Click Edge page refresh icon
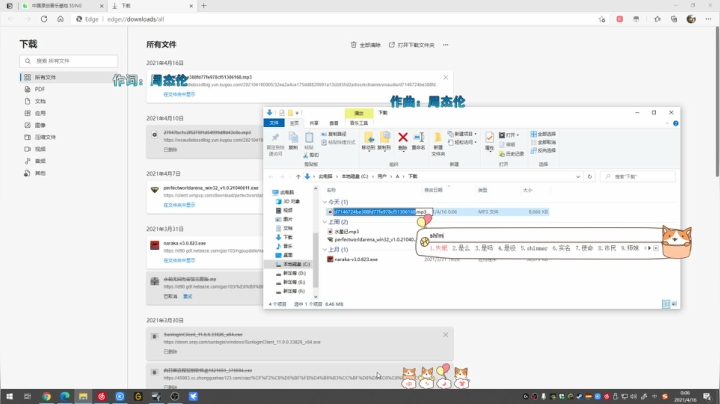 (44, 19)
